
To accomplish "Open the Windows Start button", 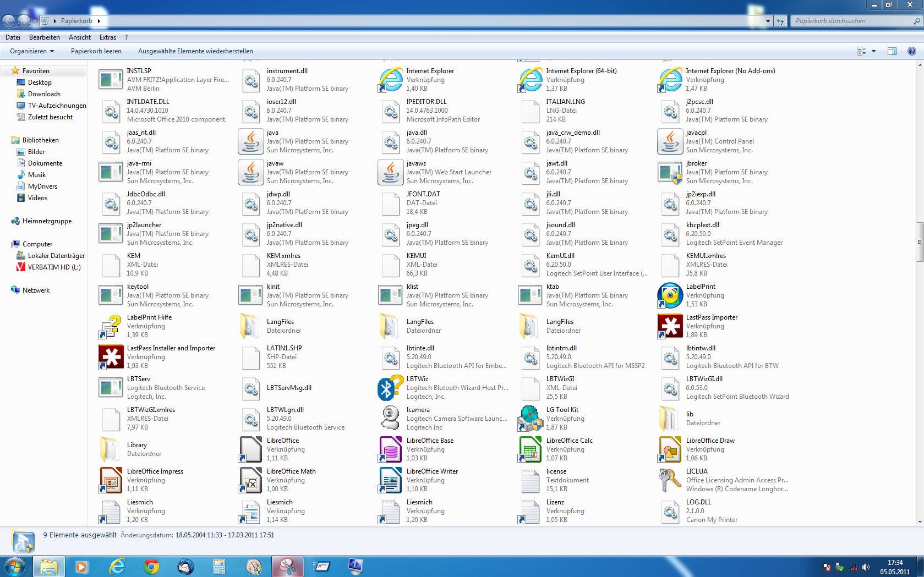I will pos(14,566).
